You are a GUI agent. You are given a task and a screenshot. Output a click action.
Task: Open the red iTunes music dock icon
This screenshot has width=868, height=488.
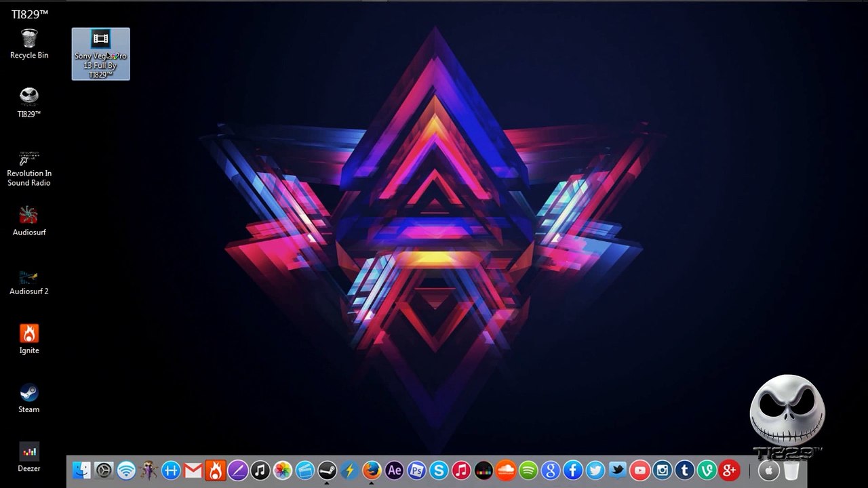coord(461,470)
